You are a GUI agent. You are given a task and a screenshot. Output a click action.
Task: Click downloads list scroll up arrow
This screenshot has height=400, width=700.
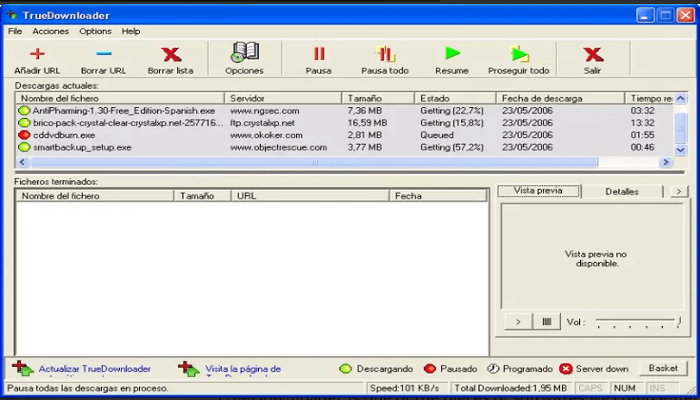(680, 98)
